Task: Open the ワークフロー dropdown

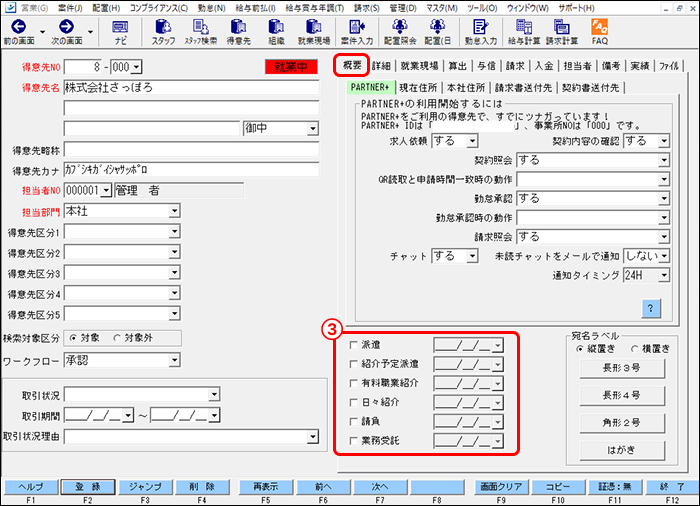Action: [174, 360]
